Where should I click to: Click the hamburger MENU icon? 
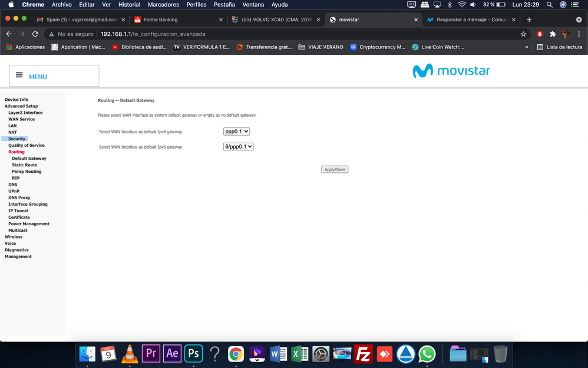click(19, 75)
